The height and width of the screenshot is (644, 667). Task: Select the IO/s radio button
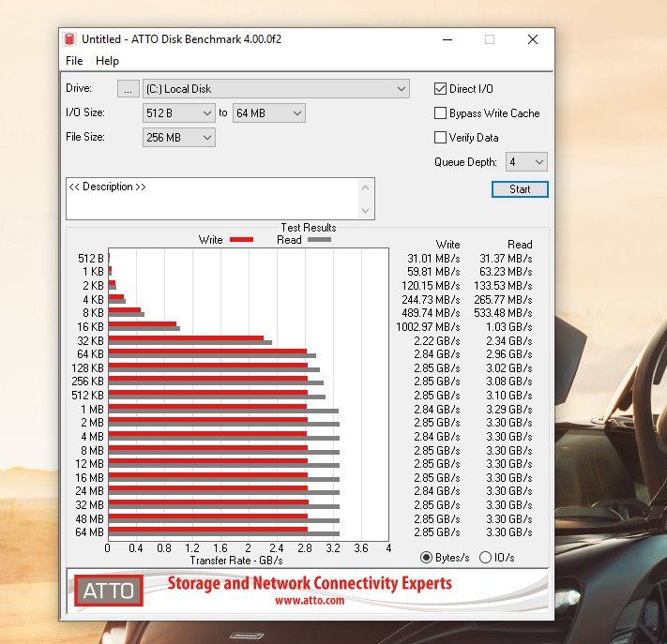pyautogui.click(x=485, y=557)
